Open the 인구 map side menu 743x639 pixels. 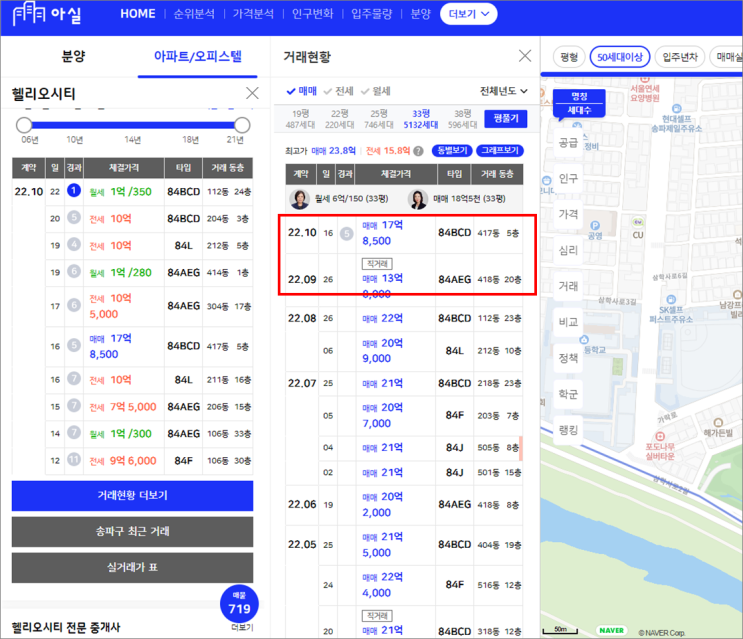tap(568, 178)
